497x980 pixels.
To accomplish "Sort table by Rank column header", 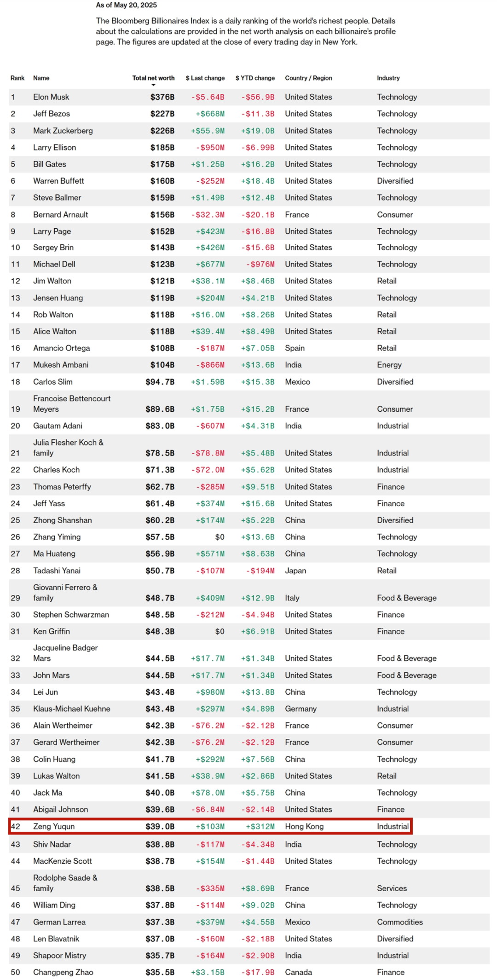I will (x=17, y=78).
